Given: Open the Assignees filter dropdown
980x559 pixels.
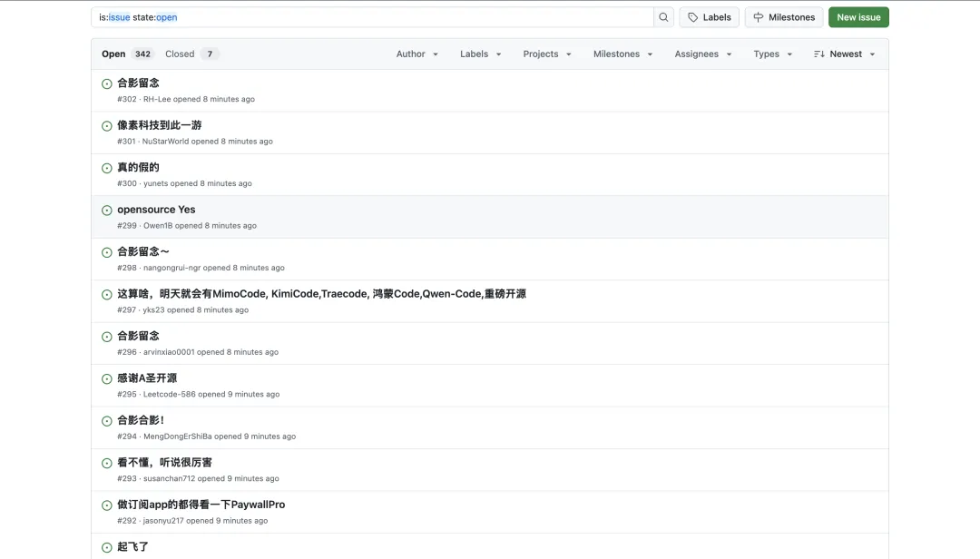Looking at the screenshot, I should click(x=703, y=54).
